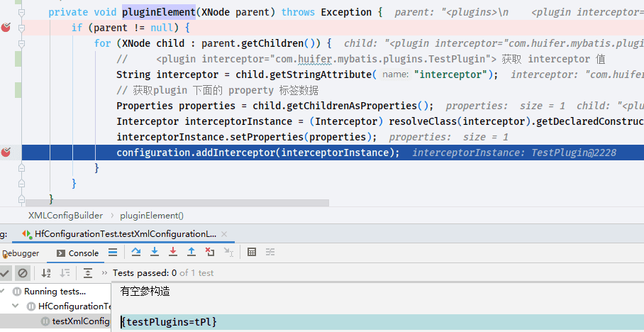The height and width of the screenshot is (332, 644).
Task: Click the resolveClass call in code
Action: (423, 121)
